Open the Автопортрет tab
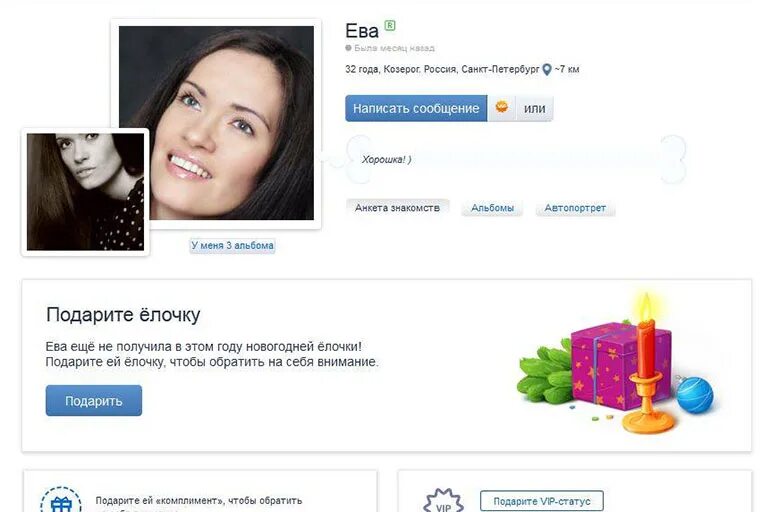The image size is (770, 512). tap(575, 208)
